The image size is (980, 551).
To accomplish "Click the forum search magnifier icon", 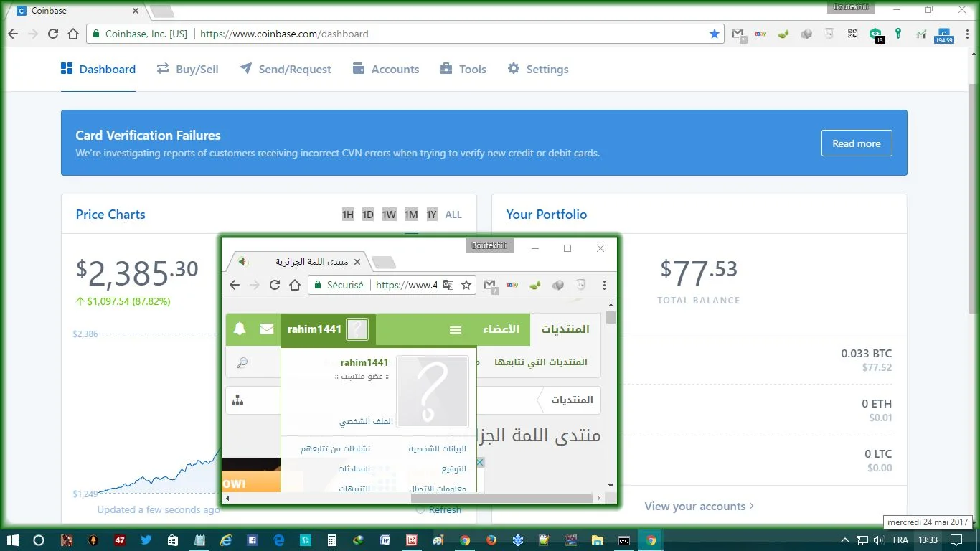I will 242,363.
